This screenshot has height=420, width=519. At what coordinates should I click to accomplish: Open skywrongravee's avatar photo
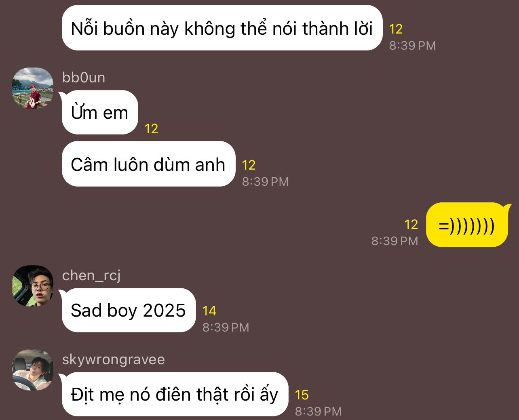[x=32, y=370]
